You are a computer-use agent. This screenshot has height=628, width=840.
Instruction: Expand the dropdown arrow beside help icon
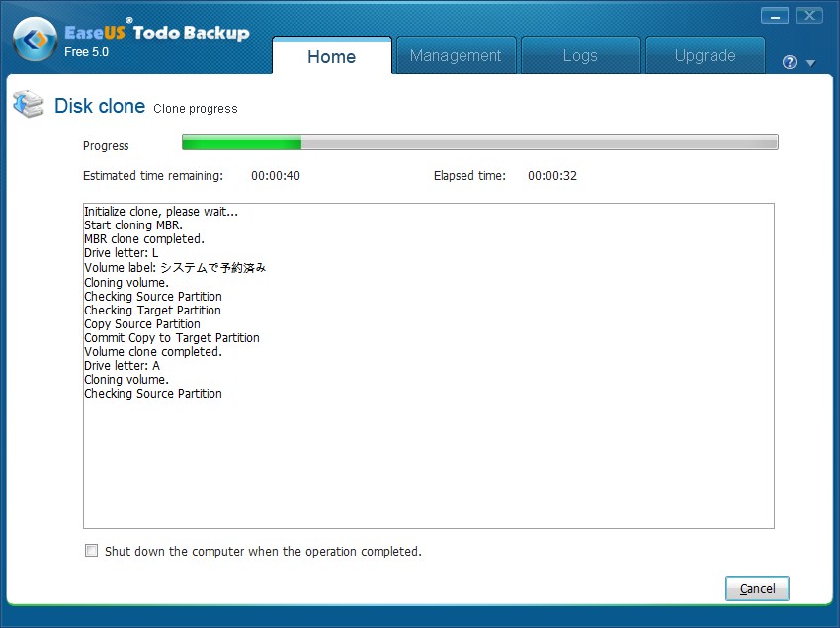pos(810,63)
